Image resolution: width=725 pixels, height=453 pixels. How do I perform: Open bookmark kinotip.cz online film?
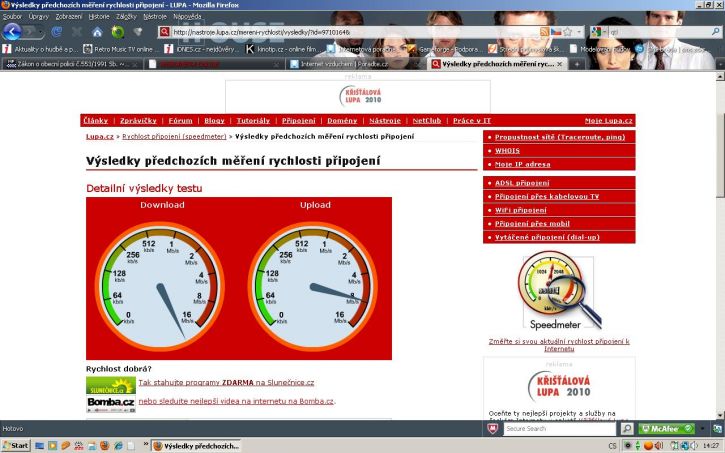click(283, 49)
